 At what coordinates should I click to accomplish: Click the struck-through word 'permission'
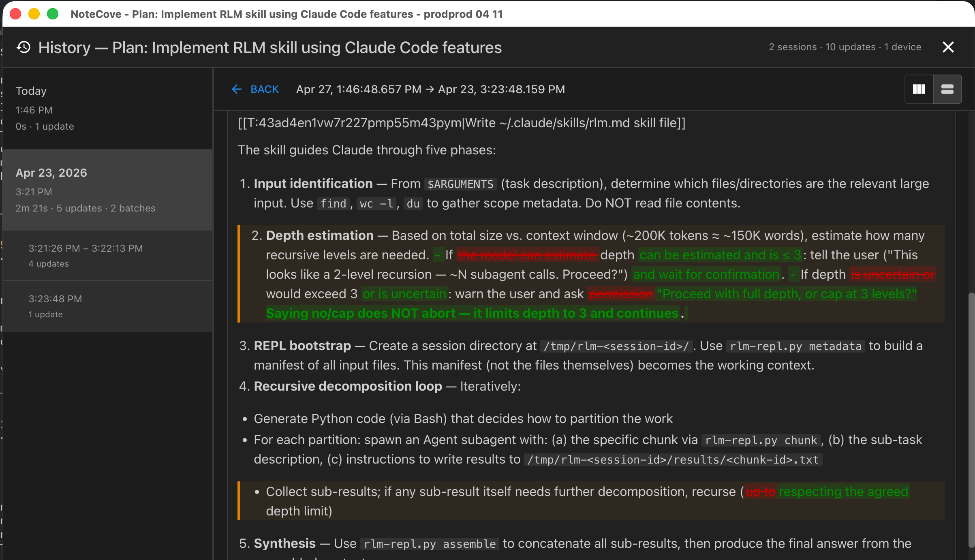621,294
